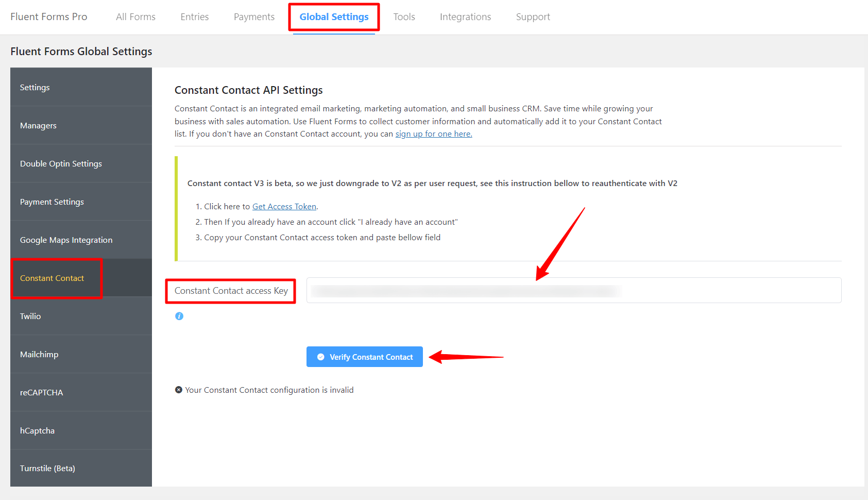Select Managers in the sidebar
The width and height of the screenshot is (868, 500).
(38, 126)
